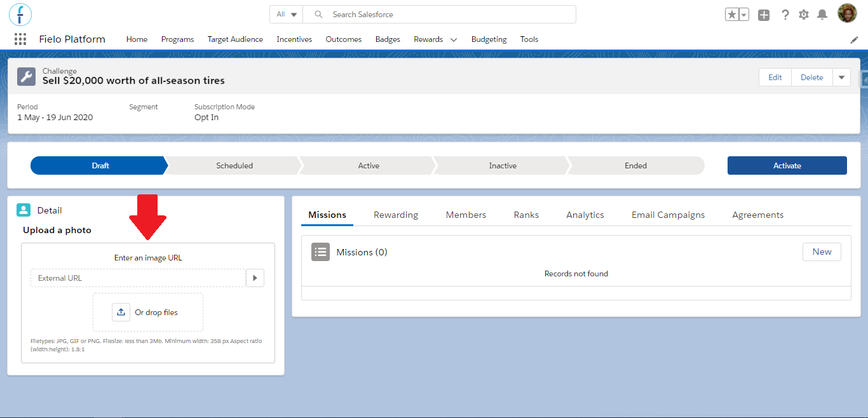Click the Missions list icon
This screenshot has width=868, height=418.
tap(320, 252)
